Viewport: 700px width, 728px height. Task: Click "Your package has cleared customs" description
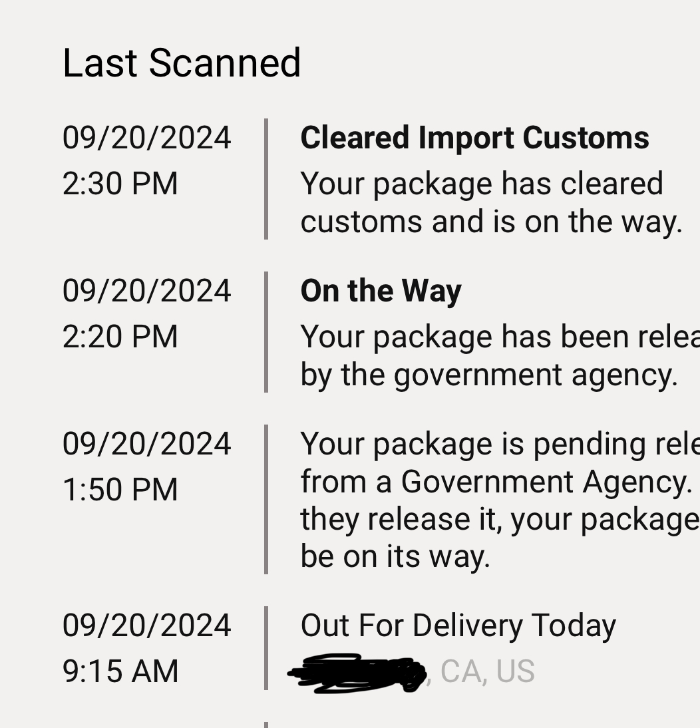point(492,202)
